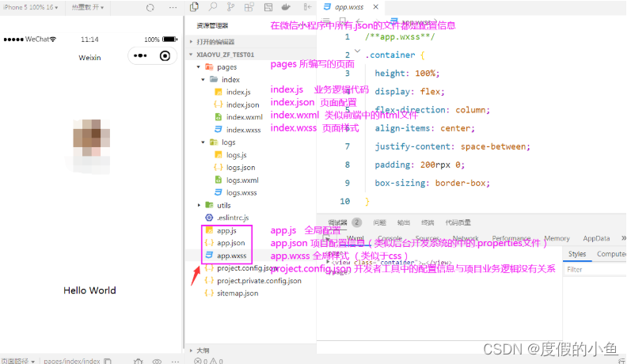Screen dimensions: 631x364
Task: Expand the 打开的编辑器 section
Action: tap(191, 42)
